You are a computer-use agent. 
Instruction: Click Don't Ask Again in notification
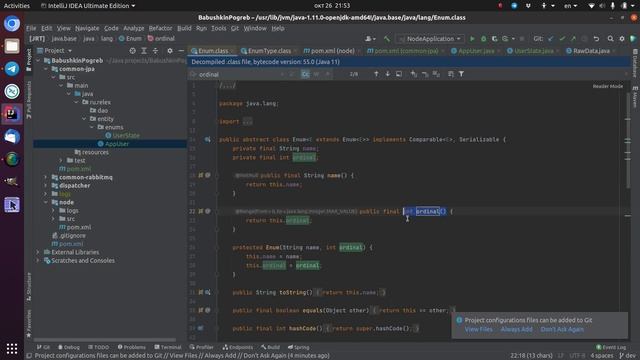click(562, 329)
